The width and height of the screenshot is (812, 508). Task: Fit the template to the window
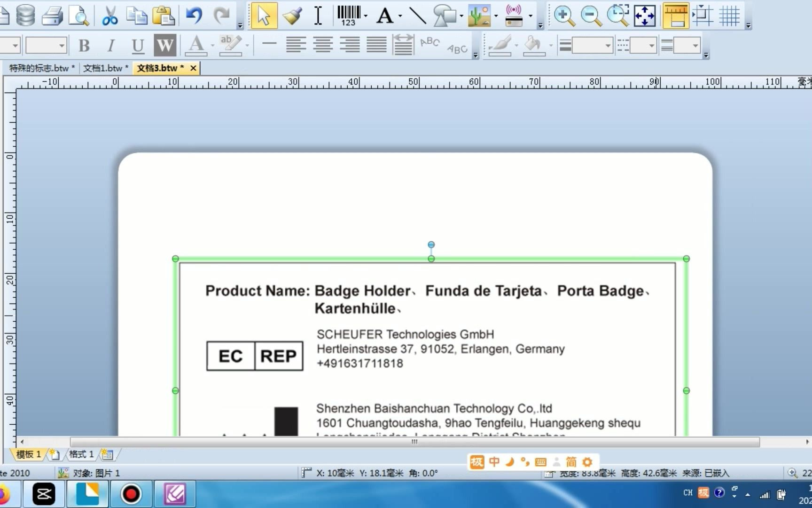tap(644, 16)
